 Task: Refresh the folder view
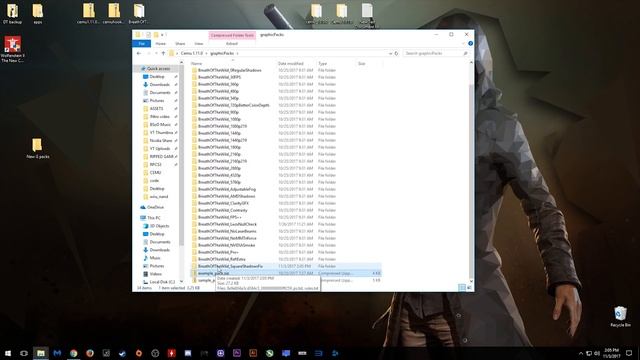click(x=396, y=53)
